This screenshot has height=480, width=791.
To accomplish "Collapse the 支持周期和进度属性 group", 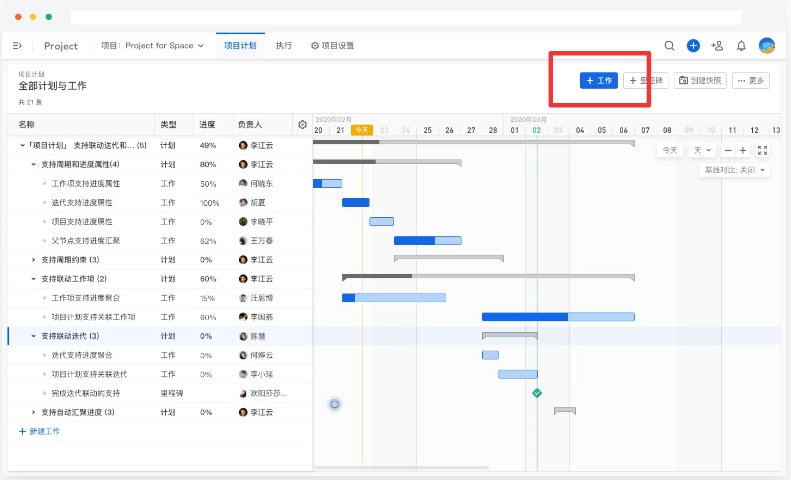I will tap(33, 164).
